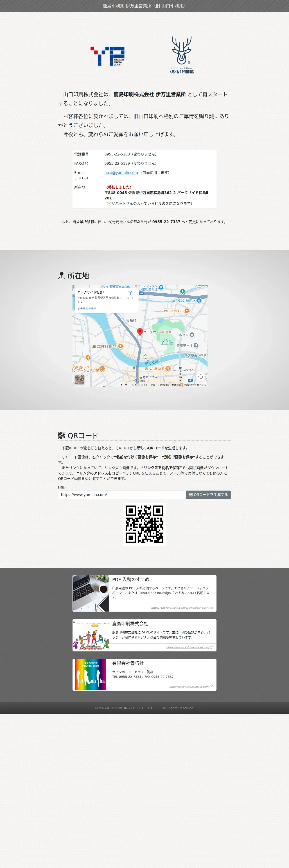Click 隠れ家レストラン restaurant marker on map
The height and width of the screenshot is (868, 289).
tap(102, 368)
